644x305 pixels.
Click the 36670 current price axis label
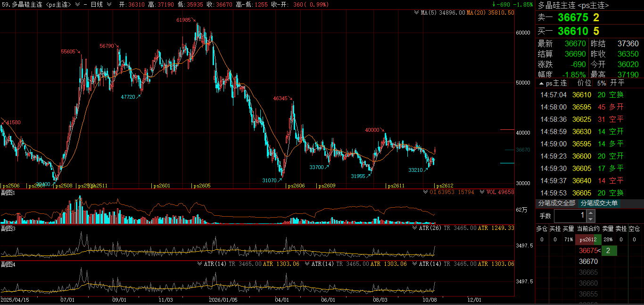click(523, 150)
